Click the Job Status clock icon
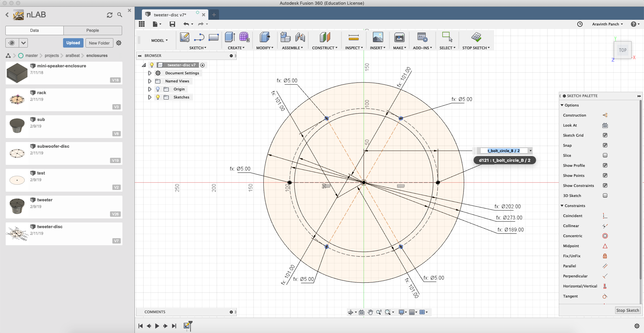This screenshot has width=644, height=333. pyautogui.click(x=580, y=24)
